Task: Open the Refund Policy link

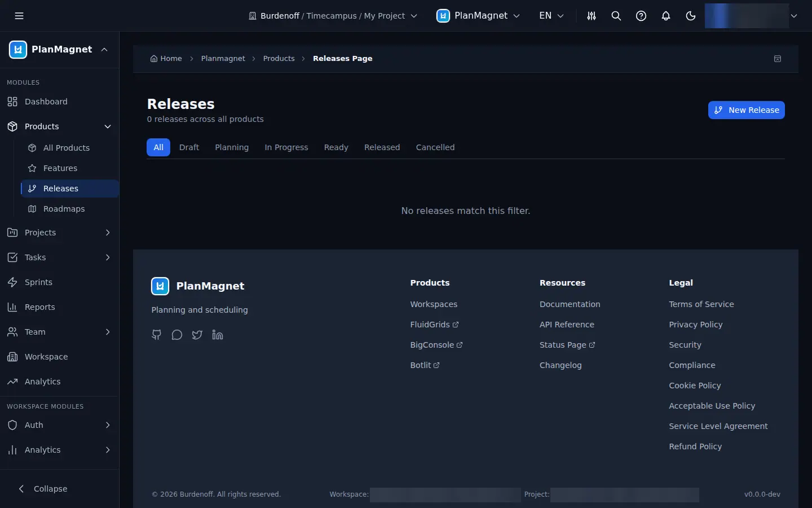Action: pos(695,446)
